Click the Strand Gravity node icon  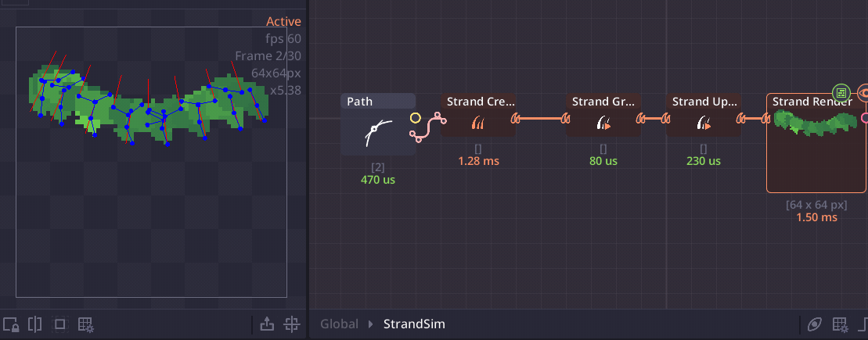pyautogui.click(x=603, y=123)
